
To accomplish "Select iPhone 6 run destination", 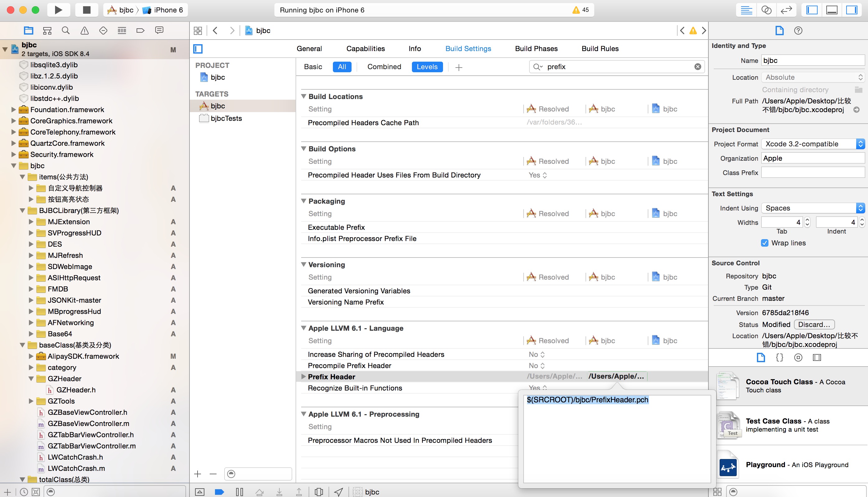I will point(163,10).
